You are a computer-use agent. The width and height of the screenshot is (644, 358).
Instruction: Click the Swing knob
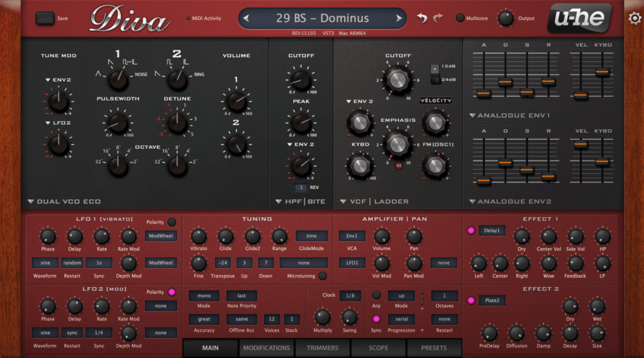pyautogui.click(x=350, y=317)
